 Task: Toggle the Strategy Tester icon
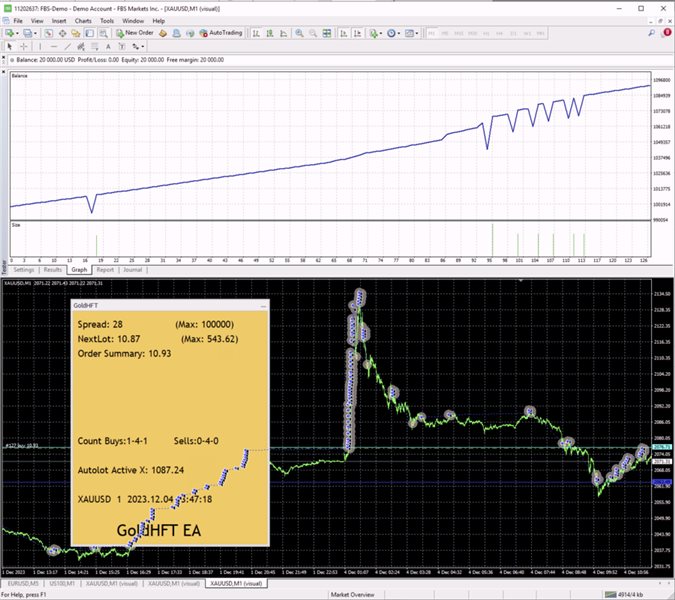pos(103,33)
